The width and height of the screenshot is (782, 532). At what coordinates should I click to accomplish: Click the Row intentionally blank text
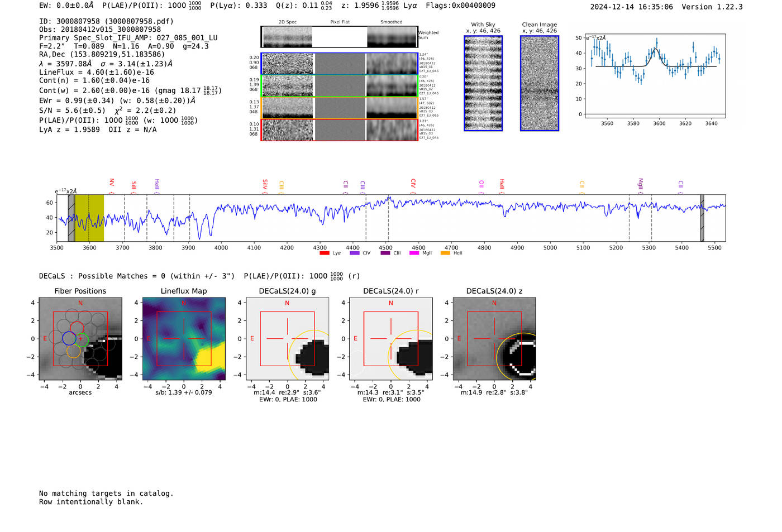coord(91,502)
